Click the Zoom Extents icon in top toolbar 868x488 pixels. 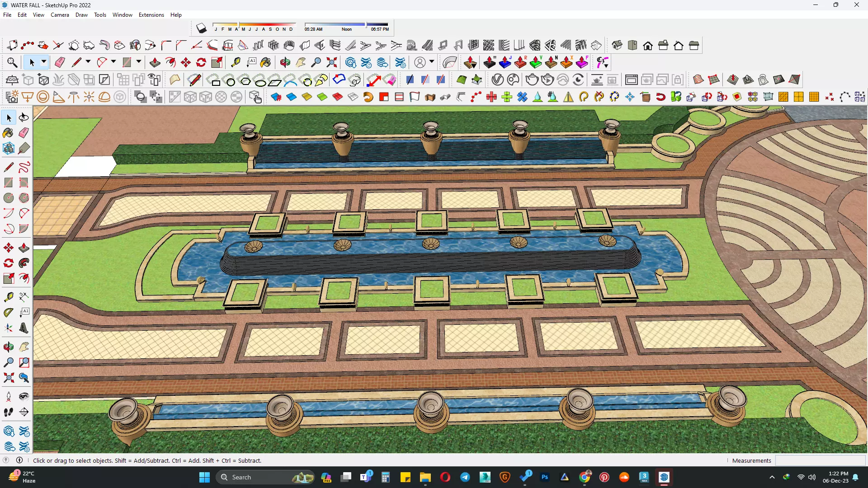331,62
